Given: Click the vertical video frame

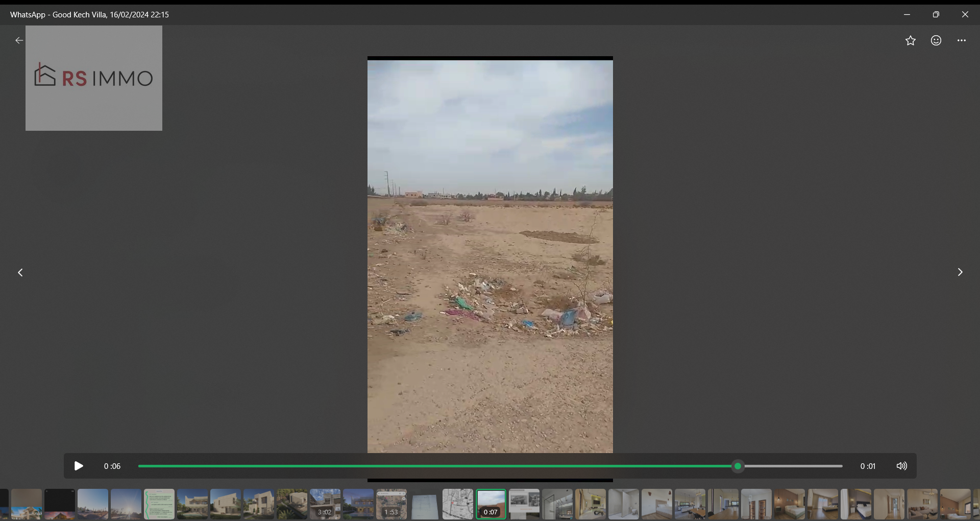Looking at the screenshot, I should (x=490, y=256).
